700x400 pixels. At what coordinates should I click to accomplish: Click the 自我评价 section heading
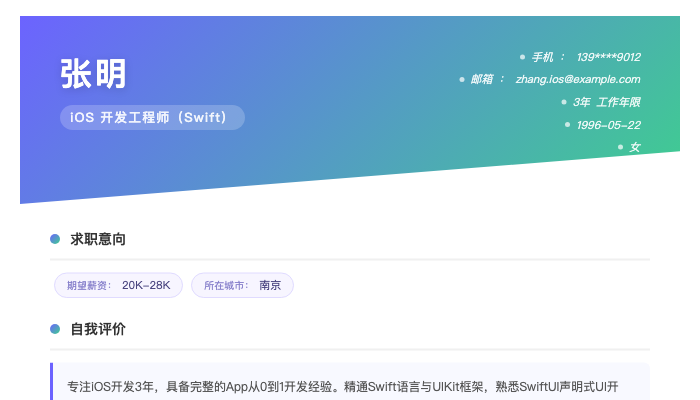click(x=98, y=329)
